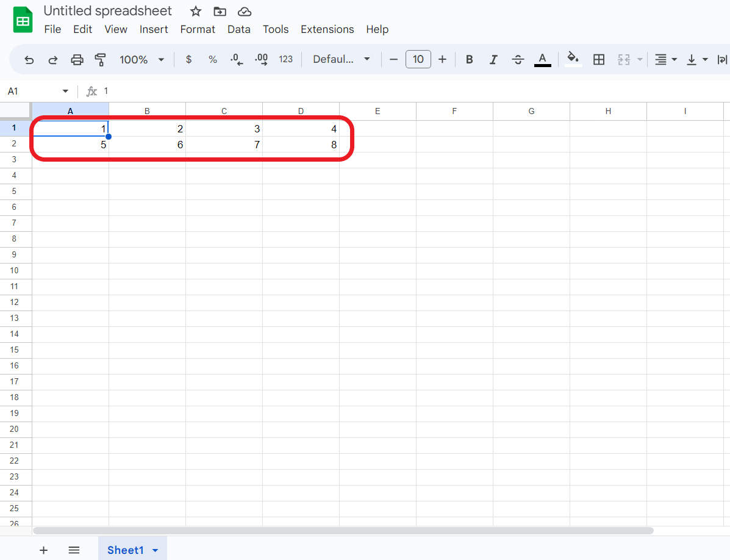Open the Borders menu
The width and height of the screenshot is (730, 560).
[x=598, y=59]
